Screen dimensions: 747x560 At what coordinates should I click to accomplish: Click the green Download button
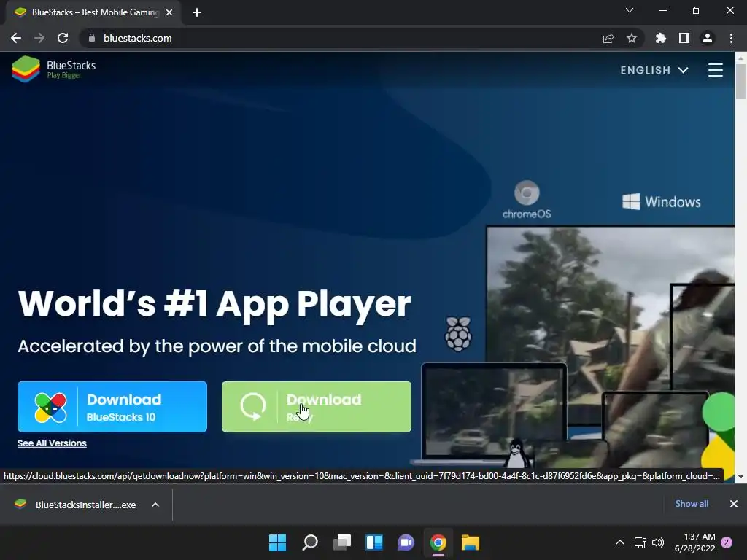click(317, 407)
